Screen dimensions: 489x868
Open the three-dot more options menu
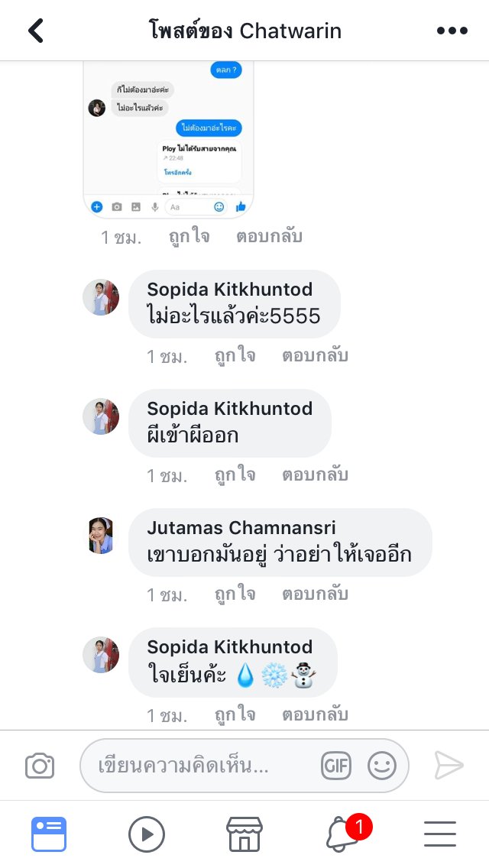[452, 31]
